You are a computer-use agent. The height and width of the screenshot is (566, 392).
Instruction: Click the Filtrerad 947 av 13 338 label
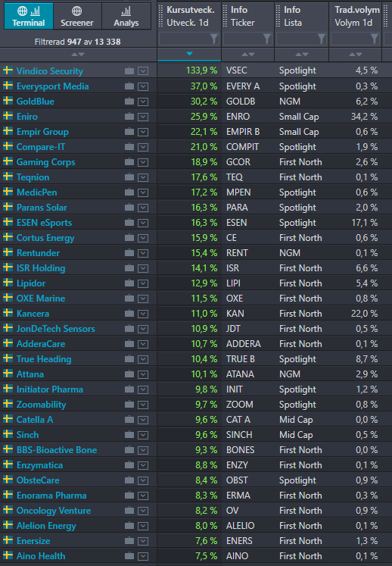(x=77, y=42)
